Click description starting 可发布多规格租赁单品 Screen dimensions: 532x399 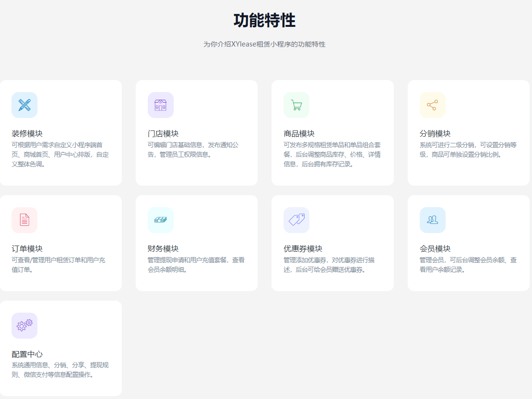(332, 154)
